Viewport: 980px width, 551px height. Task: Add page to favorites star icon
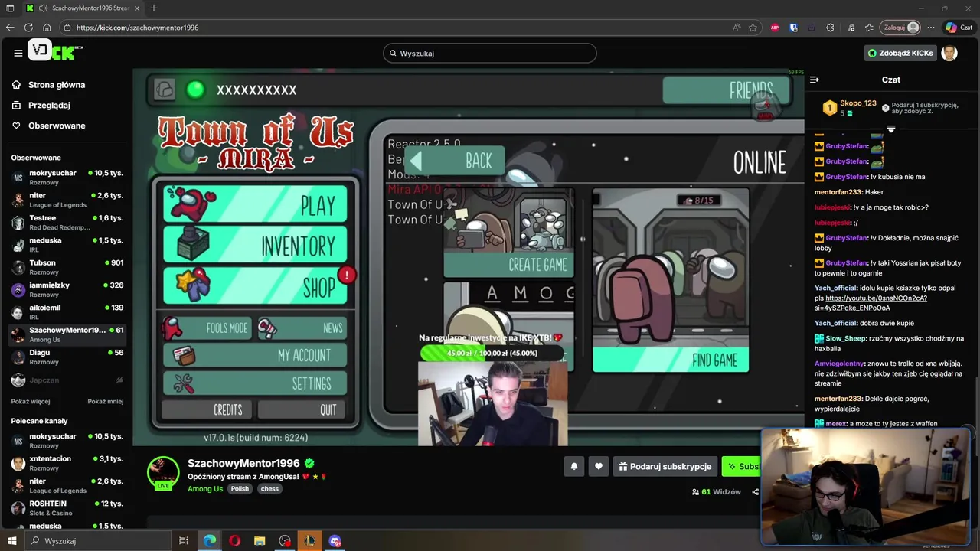(x=753, y=28)
